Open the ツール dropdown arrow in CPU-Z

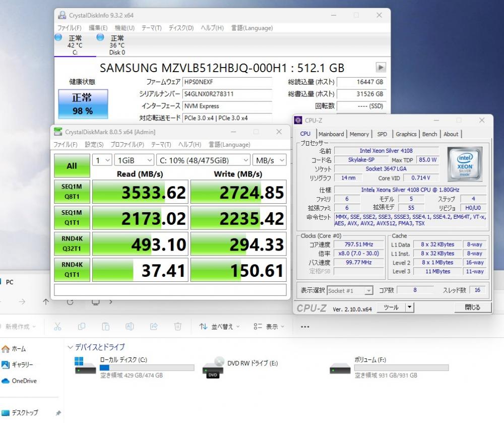[x=409, y=307]
